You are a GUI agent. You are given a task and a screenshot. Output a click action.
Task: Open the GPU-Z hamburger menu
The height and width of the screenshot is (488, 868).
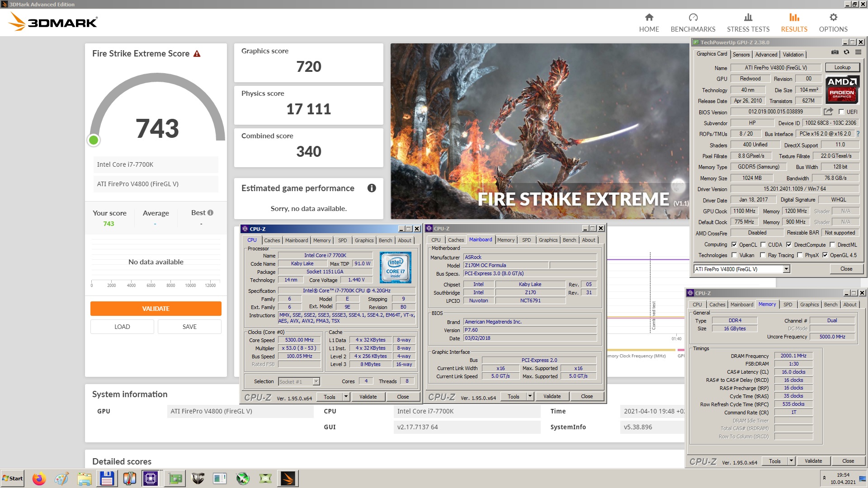coord(858,52)
